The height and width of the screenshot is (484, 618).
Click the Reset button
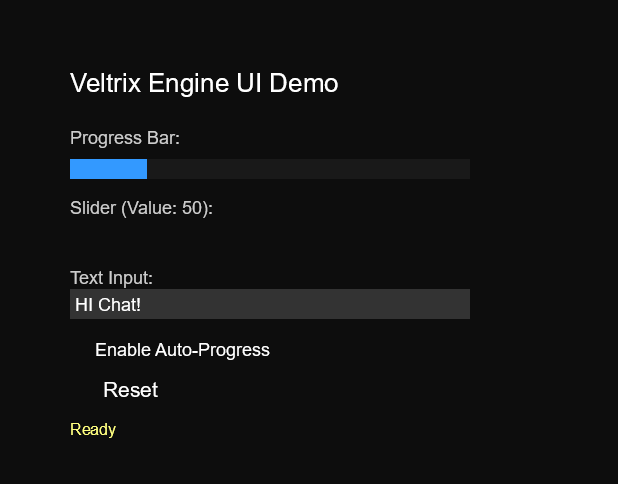click(x=130, y=390)
